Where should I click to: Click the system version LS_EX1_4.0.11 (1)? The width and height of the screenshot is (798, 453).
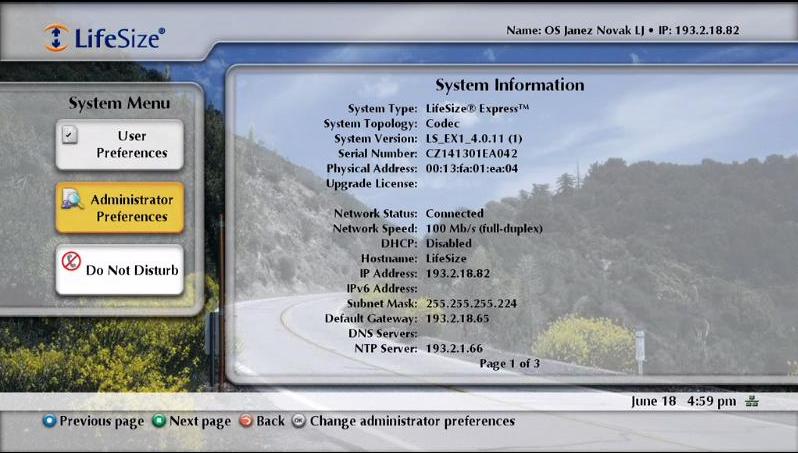[x=474, y=138]
